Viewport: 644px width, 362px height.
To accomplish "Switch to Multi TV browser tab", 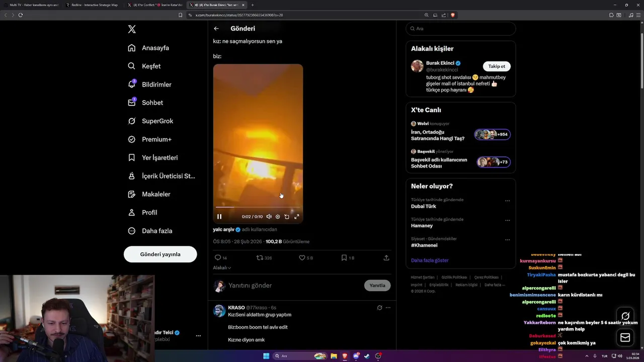I will [31, 5].
